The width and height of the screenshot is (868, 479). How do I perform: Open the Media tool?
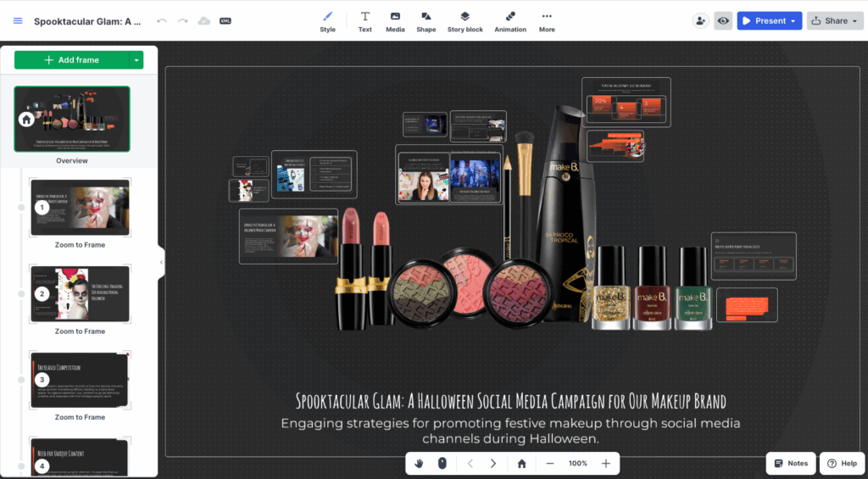(395, 21)
